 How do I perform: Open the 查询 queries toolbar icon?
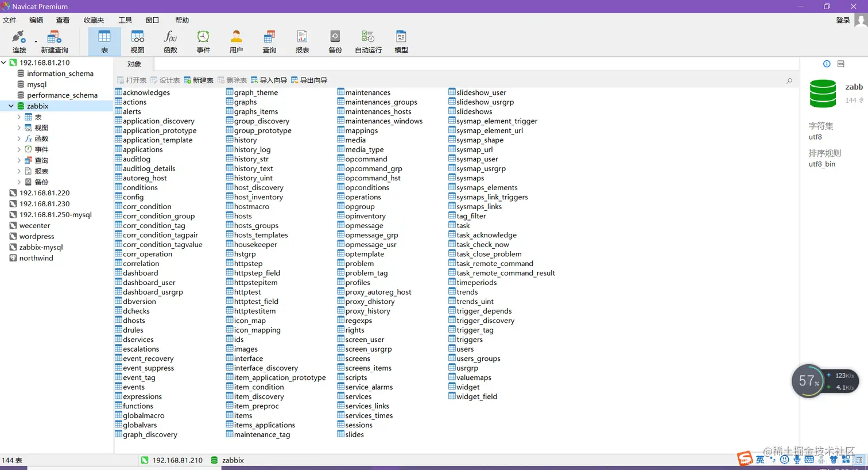tap(269, 41)
